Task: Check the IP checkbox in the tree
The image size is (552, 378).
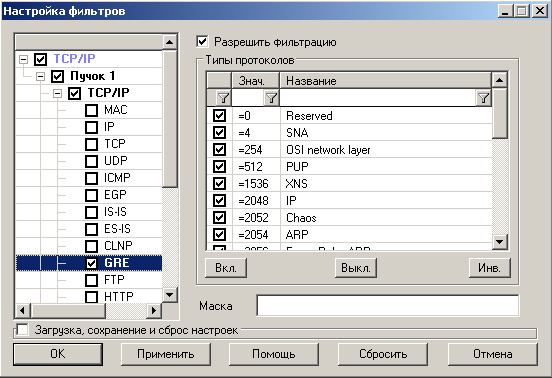Action: pos(92,127)
